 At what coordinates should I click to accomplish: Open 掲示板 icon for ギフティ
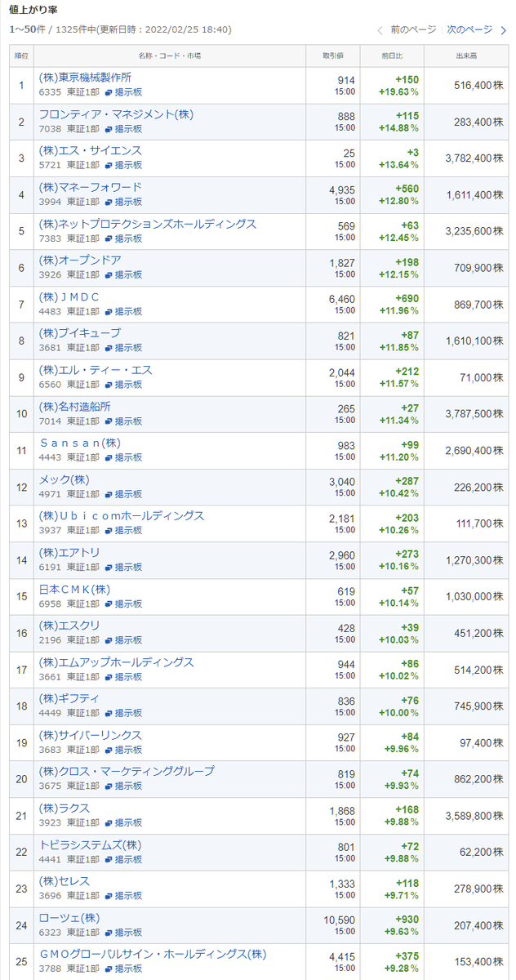[x=109, y=713]
